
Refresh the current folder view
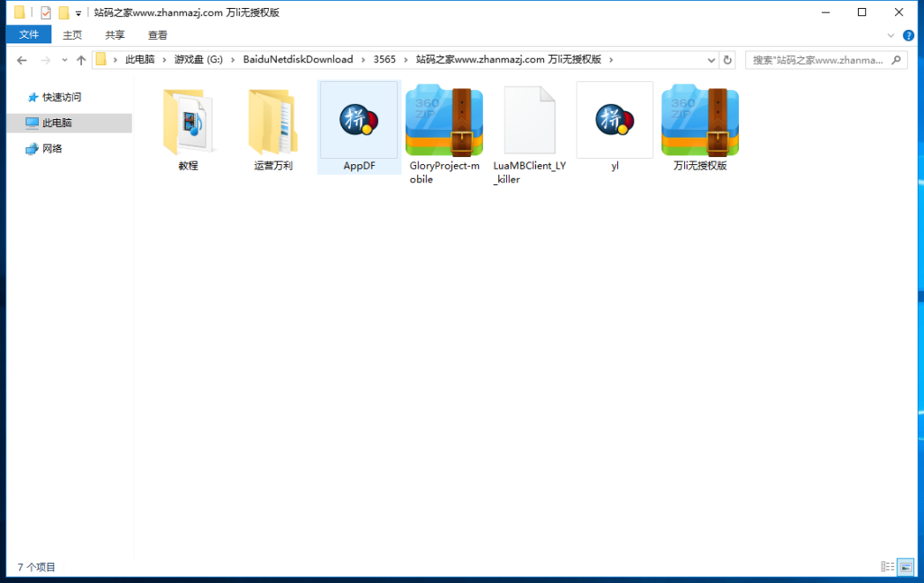pos(728,60)
